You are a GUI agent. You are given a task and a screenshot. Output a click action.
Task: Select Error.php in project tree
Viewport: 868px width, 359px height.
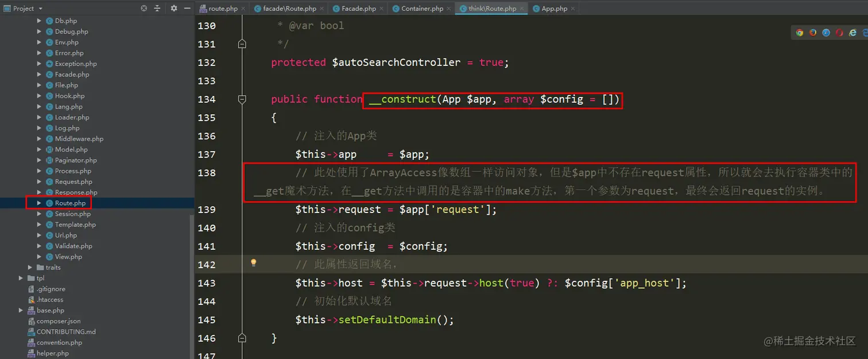(x=69, y=53)
